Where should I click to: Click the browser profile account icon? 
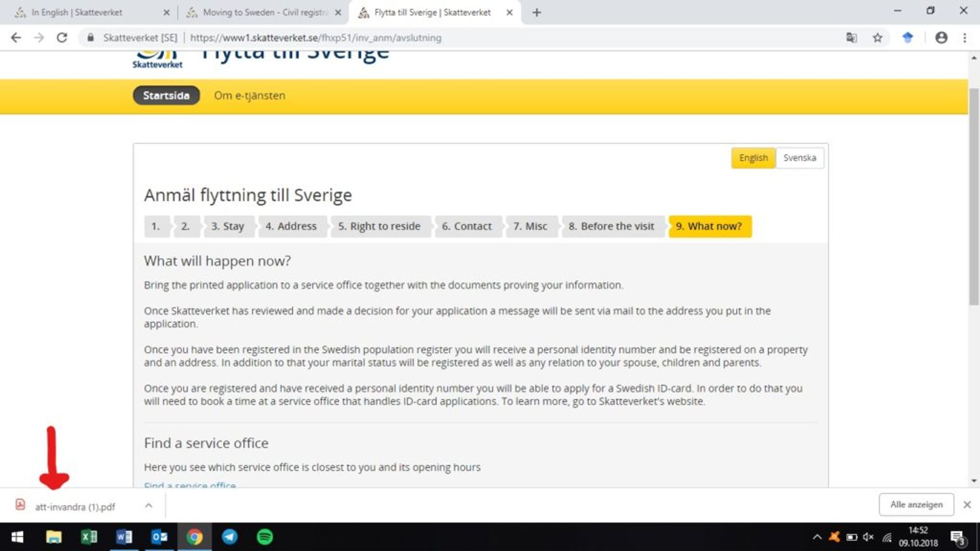(x=941, y=38)
